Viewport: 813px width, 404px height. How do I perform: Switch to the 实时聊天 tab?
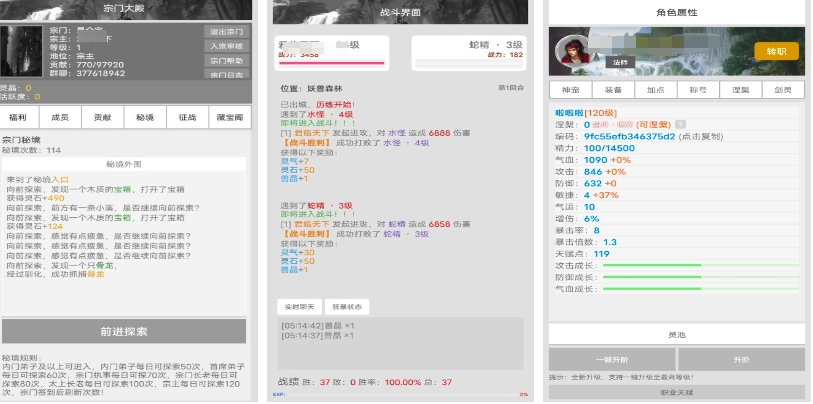coord(299,306)
